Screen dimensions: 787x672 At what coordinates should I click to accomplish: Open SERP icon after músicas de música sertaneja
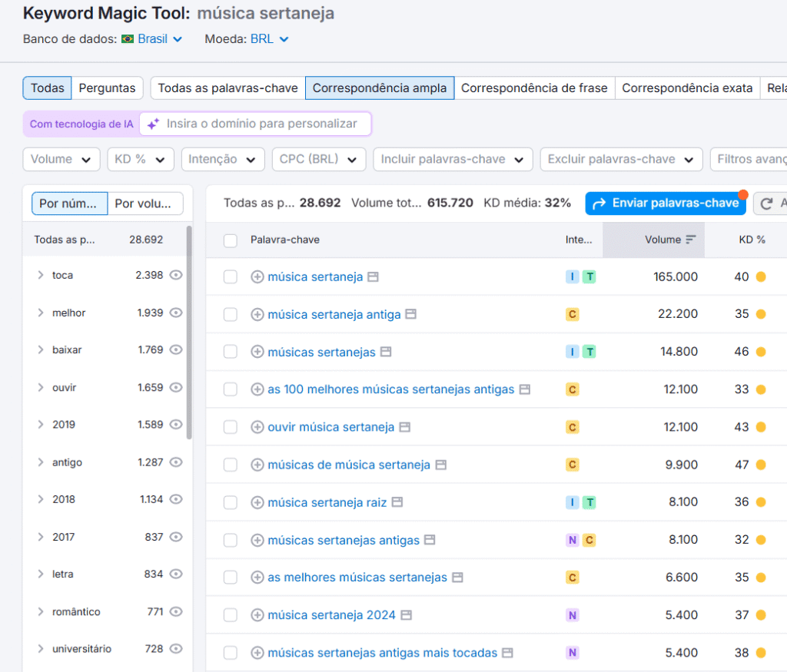(x=440, y=465)
